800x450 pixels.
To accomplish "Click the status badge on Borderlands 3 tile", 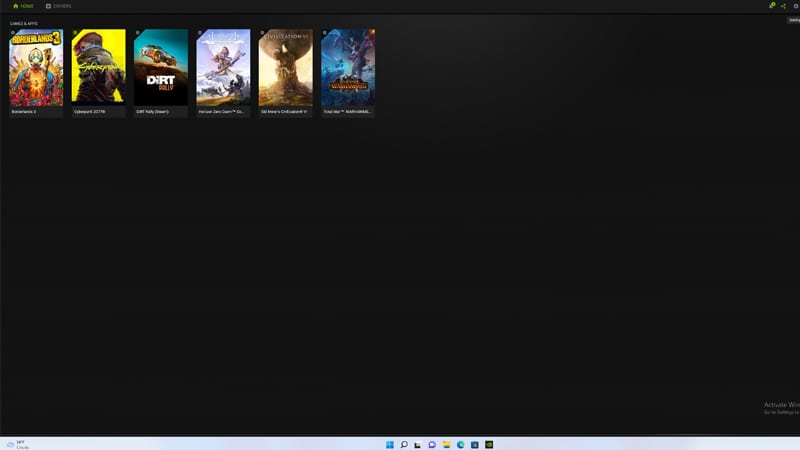I will 13,33.
